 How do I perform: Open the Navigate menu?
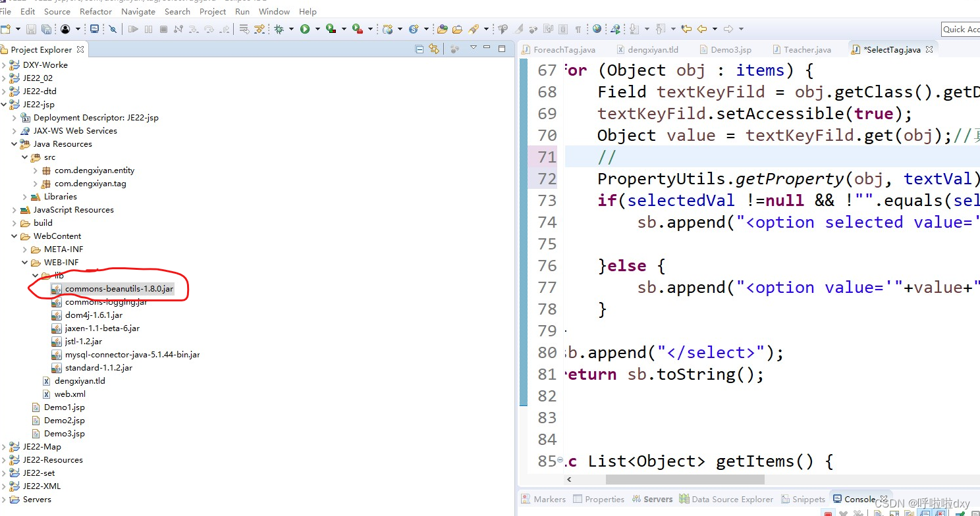(138, 11)
